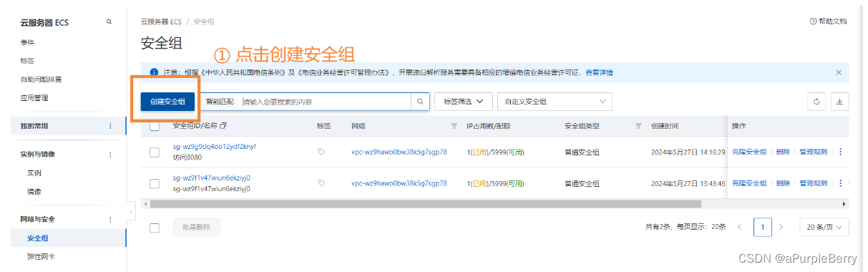The width and height of the screenshot is (868, 272).
Task: Click scroll-left arrow of horizontal scrollbar
Action: [x=146, y=204]
